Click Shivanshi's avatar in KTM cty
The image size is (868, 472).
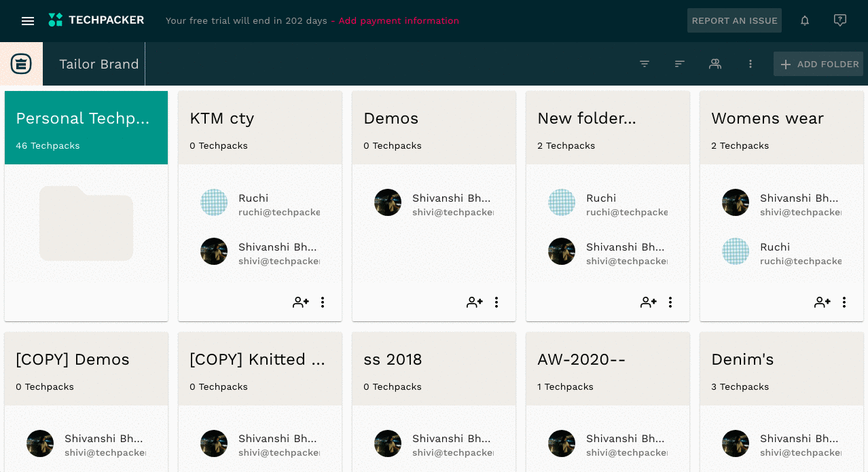[214, 251]
